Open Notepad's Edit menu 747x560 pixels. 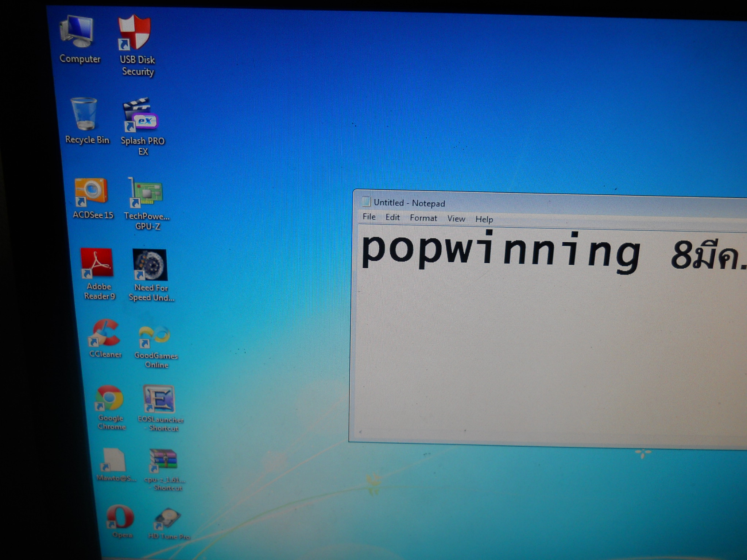[x=392, y=218]
